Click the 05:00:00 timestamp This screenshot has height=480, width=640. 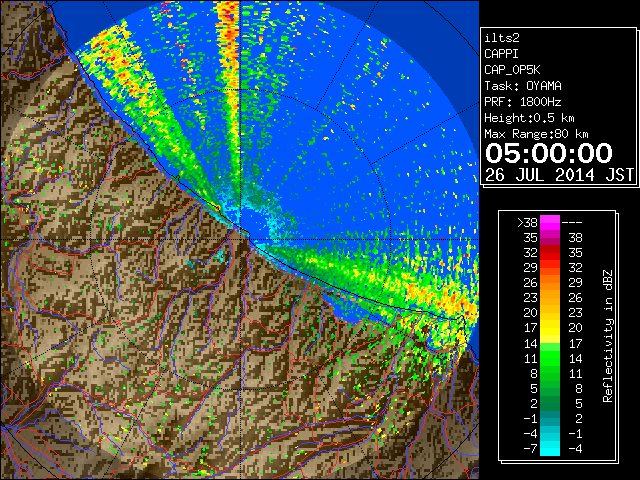549,153
